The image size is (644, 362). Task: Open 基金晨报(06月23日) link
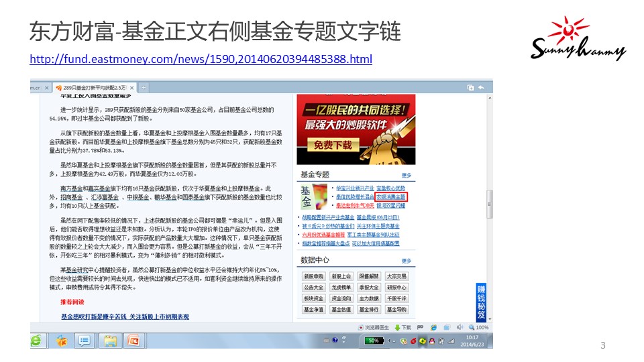tap(378, 217)
